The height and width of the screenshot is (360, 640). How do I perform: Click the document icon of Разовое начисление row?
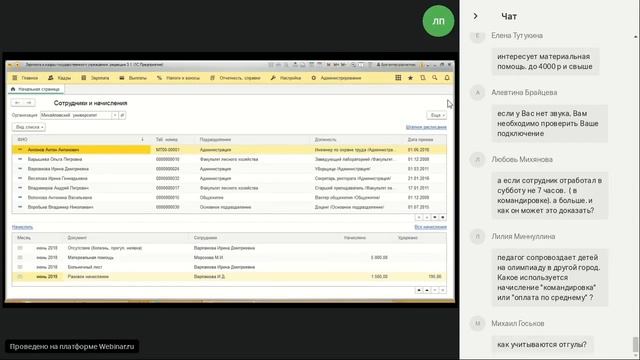[x=20, y=277]
